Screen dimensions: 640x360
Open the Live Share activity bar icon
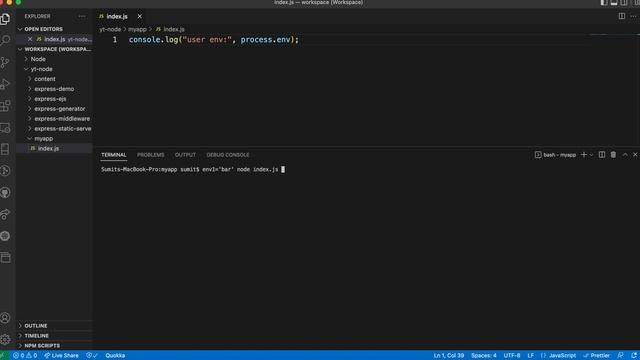pyautogui.click(x=5, y=214)
